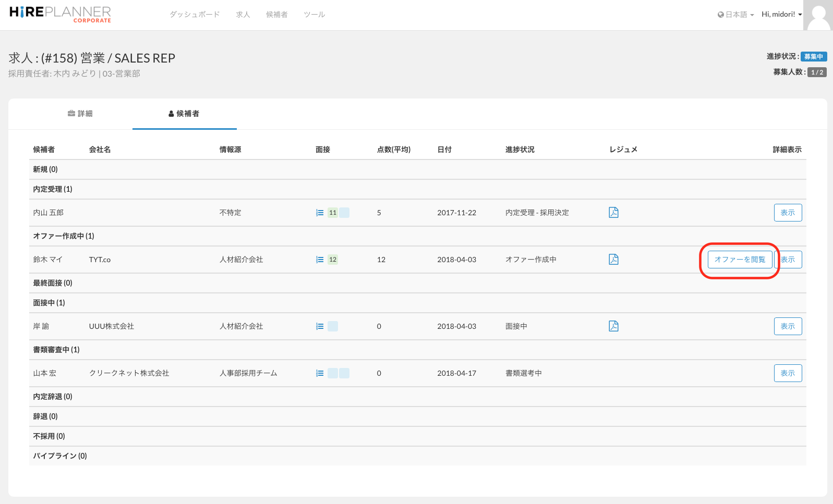833x504 pixels.
Task: Open resume PDF icon for 岸 諭
Action: [x=613, y=326]
